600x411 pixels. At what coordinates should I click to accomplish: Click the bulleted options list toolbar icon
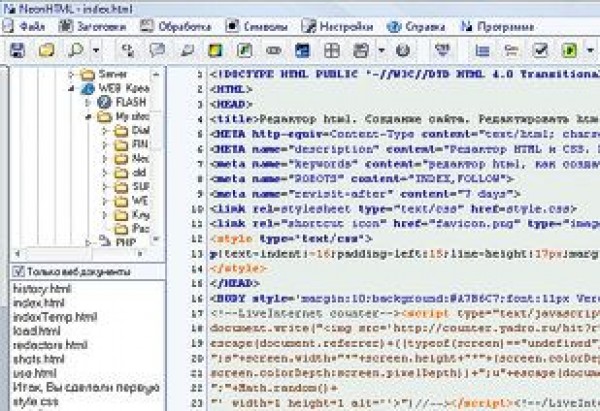[511, 50]
